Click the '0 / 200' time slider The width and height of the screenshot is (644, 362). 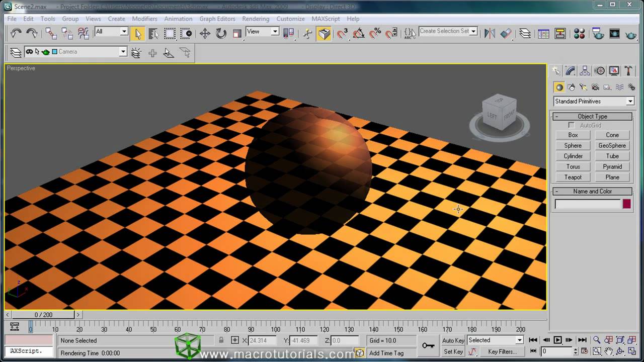click(x=44, y=315)
